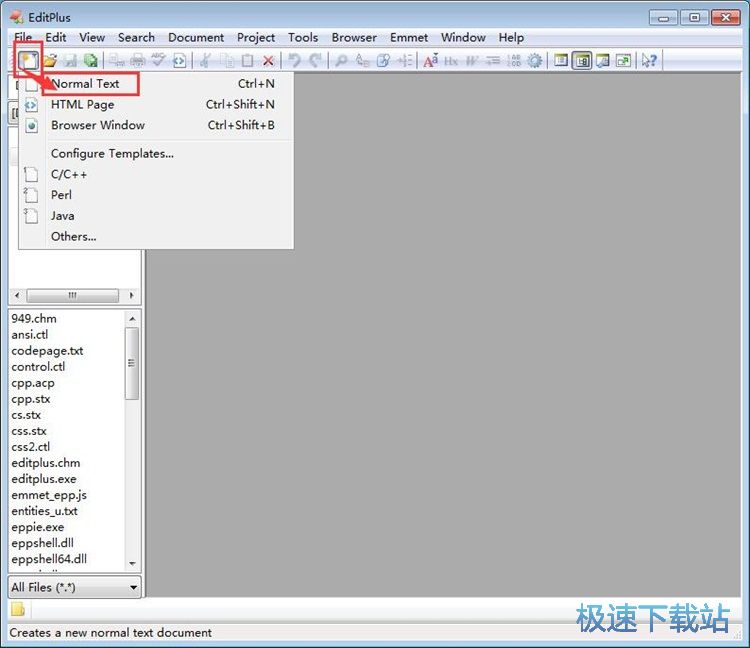This screenshot has width=750, height=648.
Task: Toggle the highlighted Cliptext Window icon
Action: 582,61
